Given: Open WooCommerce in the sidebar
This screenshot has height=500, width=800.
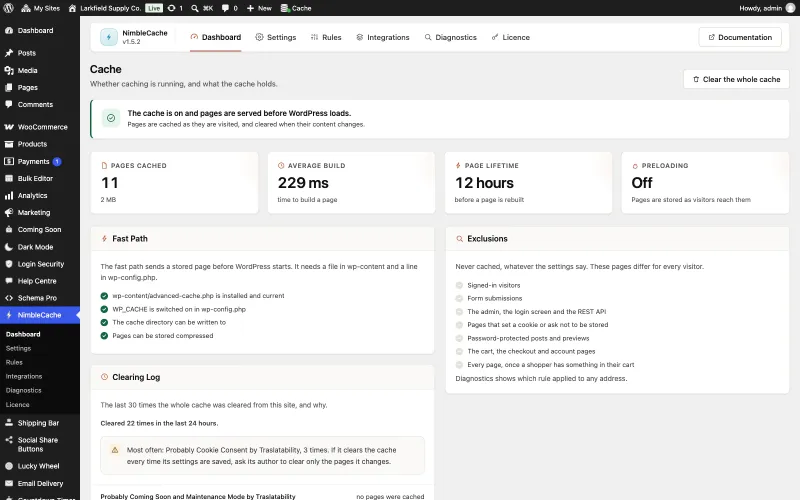Looking at the screenshot, I should click(40, 127).
